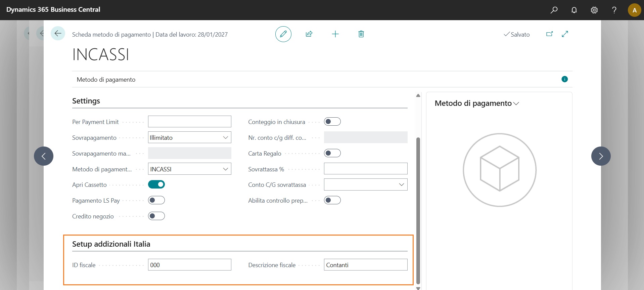644x290 pixels.
Task: Click the trash delete icon
Action: [x=361, y=34]
